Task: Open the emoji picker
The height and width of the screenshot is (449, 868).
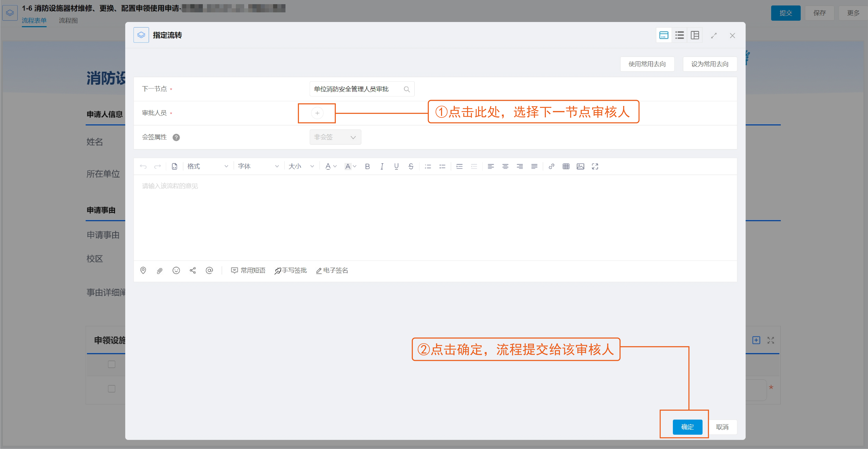Action: (x=176, y=270)
